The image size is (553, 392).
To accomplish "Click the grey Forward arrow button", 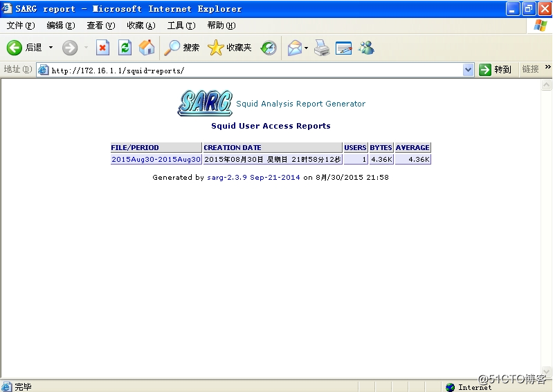I will click(70, 48).
